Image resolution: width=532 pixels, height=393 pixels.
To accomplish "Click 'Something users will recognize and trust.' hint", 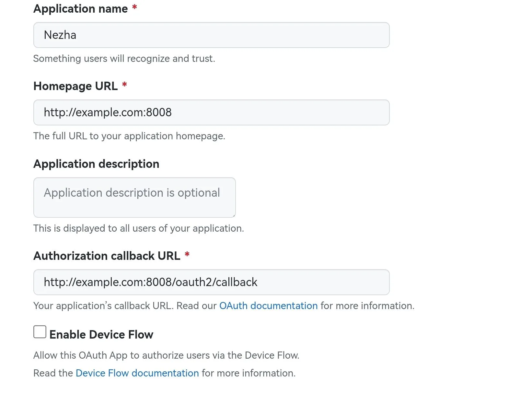I will [x=124, y=59].
